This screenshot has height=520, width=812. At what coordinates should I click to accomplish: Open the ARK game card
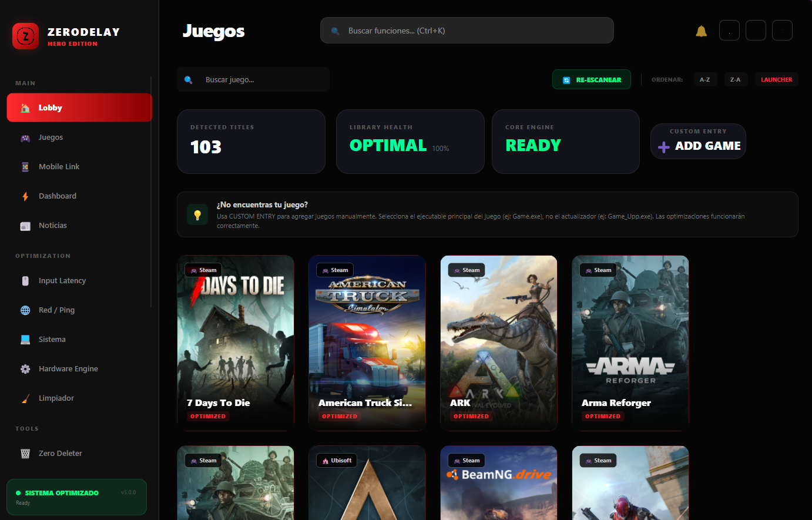(x=499, y=343)
